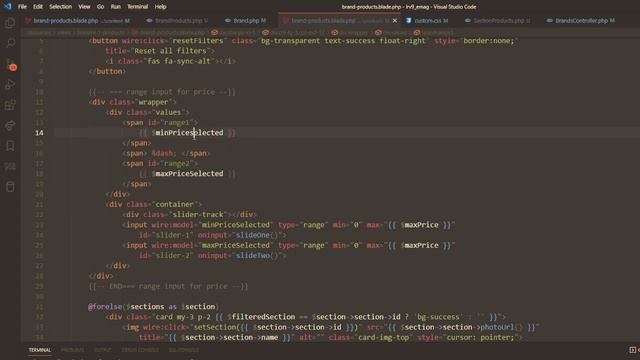Switch to the custom.css tab

pos(428,20)
